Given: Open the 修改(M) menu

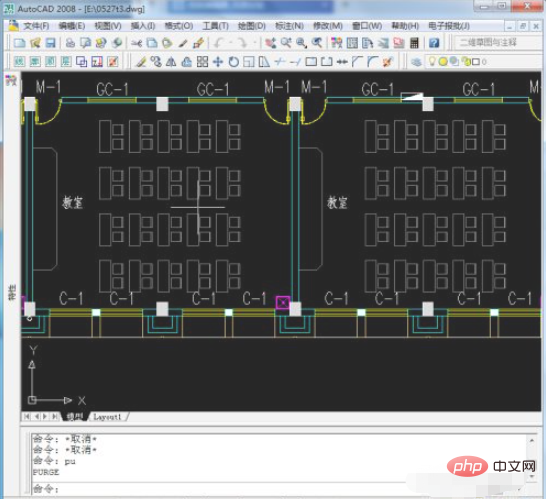Looking at the screenshot, I should coord(328,26).
